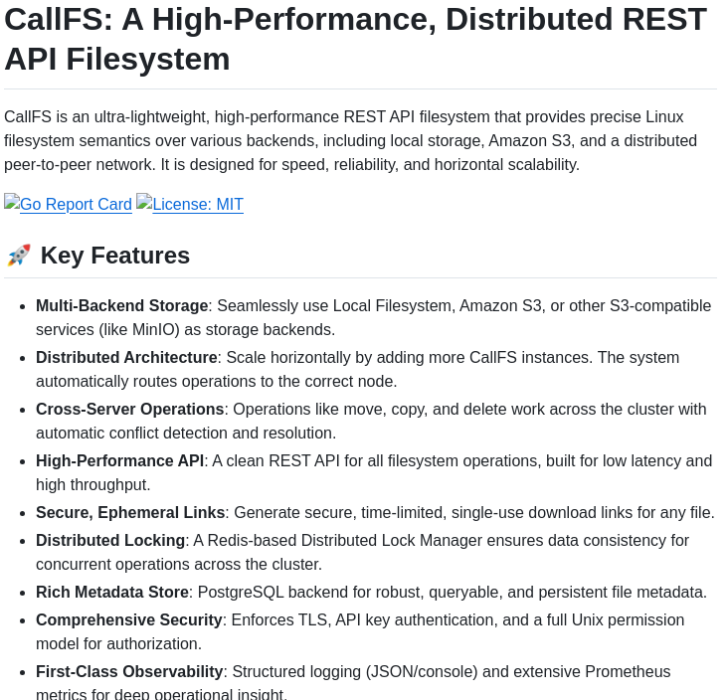
Task: Click the Secure, Ephemeral Links bold label
Action: click(x=130, y=513)
